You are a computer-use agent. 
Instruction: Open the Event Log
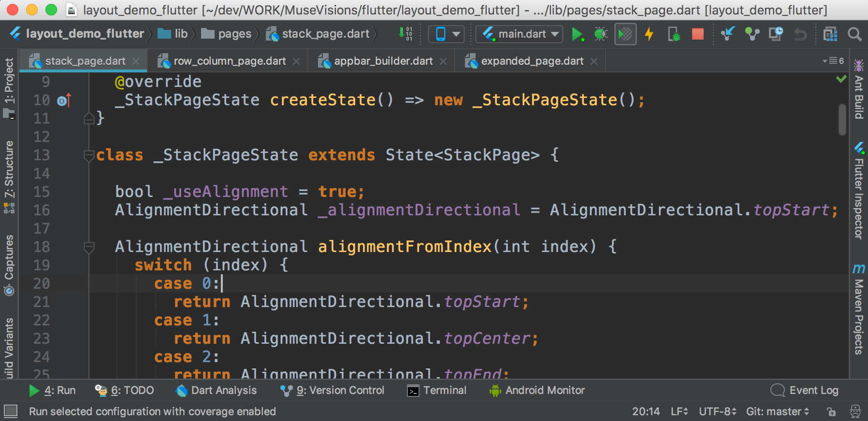(x=805, y=390)
